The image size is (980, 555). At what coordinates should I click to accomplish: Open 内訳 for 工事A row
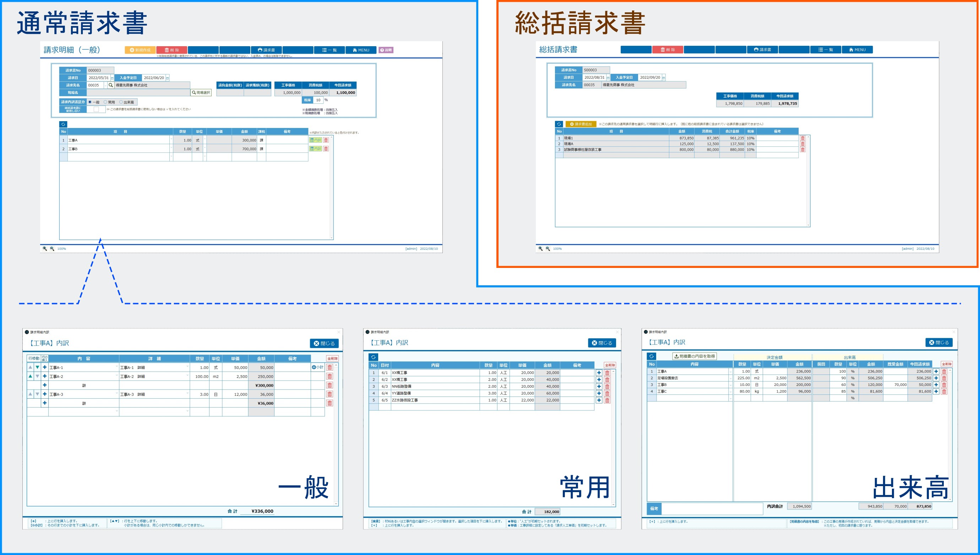[x=315, y=140]
